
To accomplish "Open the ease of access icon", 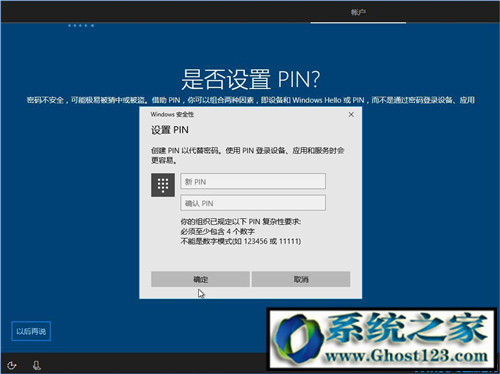I will pyautogui.click(x=12, y=366).
